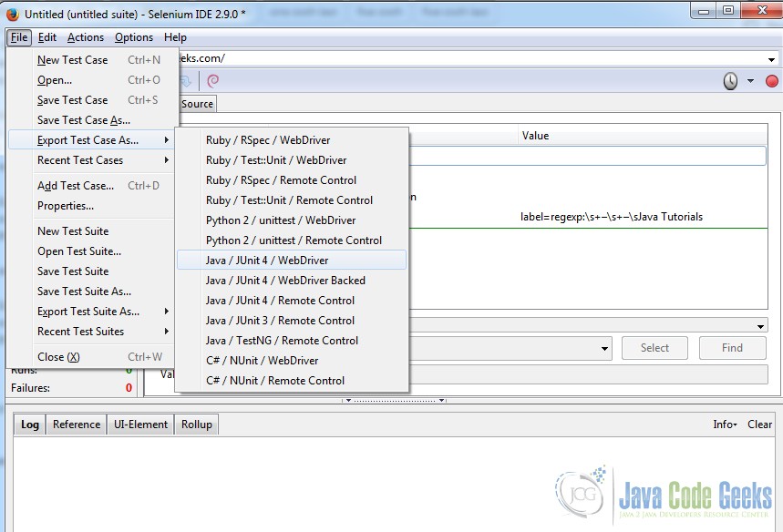
Task: Click the Find button
Action: point(732,348)
